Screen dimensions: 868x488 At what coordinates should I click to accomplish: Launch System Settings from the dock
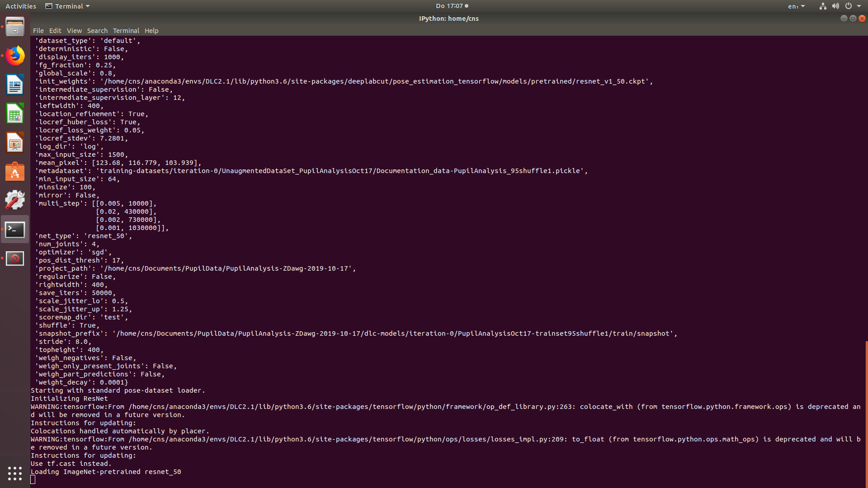tap(15, 200)
